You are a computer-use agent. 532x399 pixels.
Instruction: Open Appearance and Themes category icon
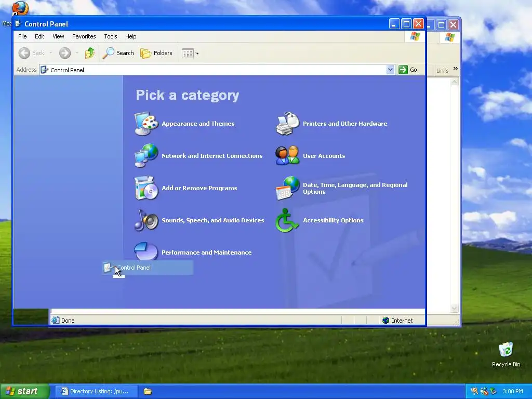point(146,124)
